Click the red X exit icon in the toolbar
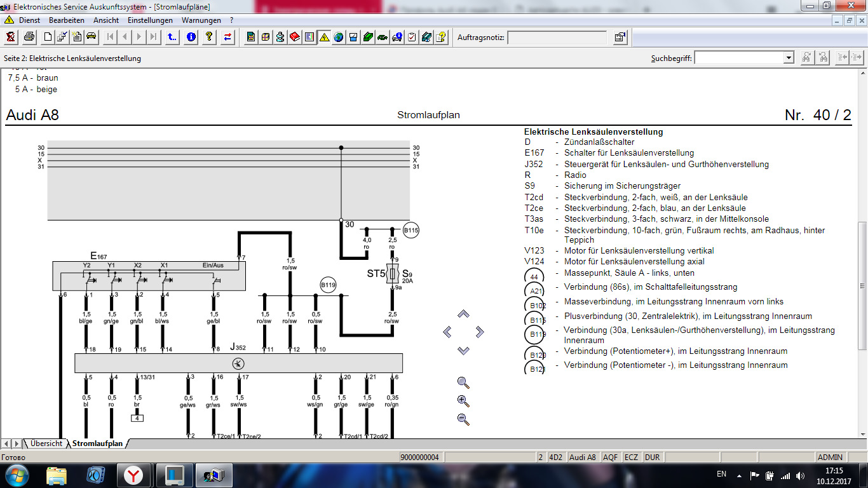Viewport: 868px width, 488px height. 11,37
